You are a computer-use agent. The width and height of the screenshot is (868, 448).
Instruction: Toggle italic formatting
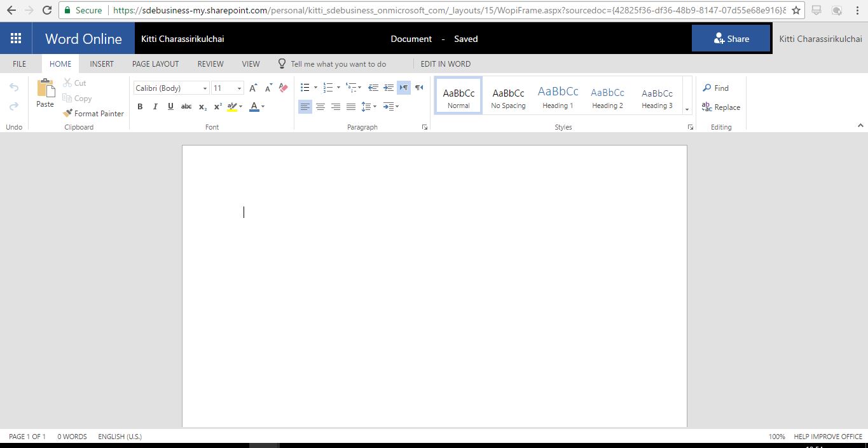point(155,107)
